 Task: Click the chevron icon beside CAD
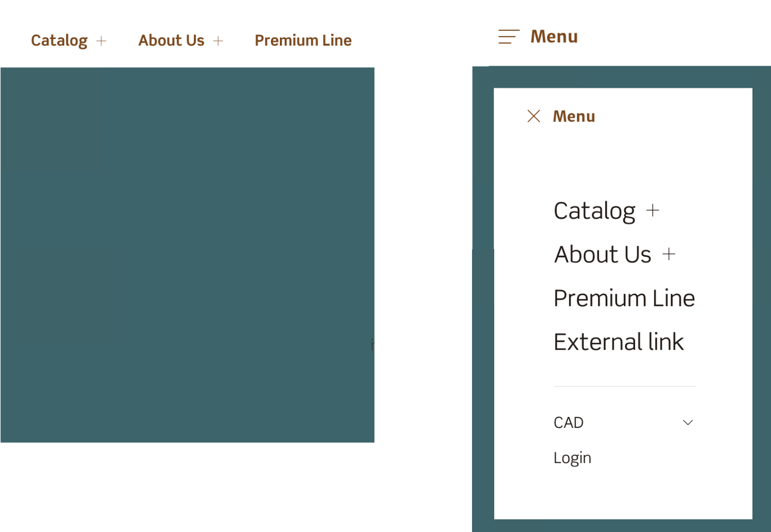point(688,422)
